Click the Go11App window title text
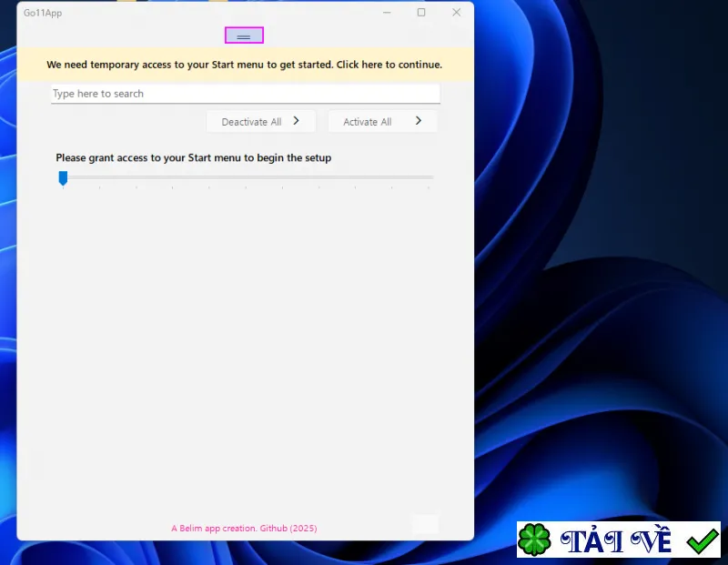The image size is (728, 565). tap(43, 13)
